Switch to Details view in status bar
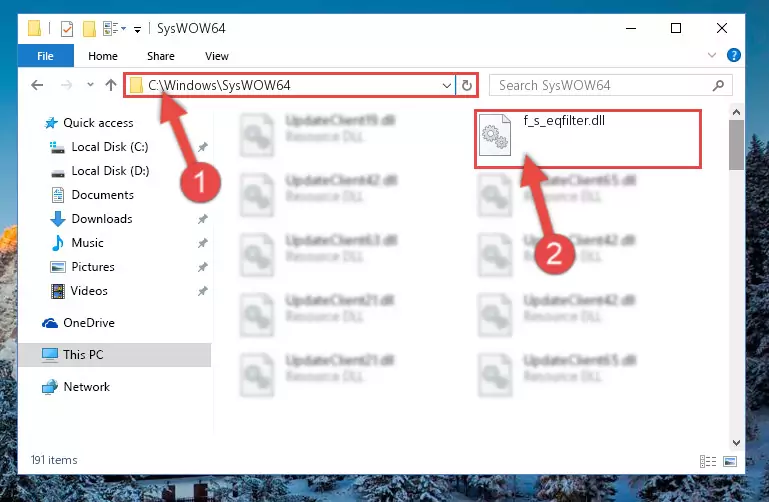The width and height of the screenshot is (769, 502). 708,461
